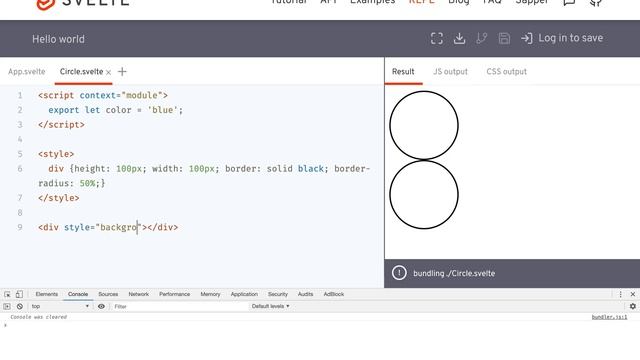This screenshot has width=640, height=360.
Task: Click the 'bundling ./Circle.svelte' status text
Action: tap(454, 273)
